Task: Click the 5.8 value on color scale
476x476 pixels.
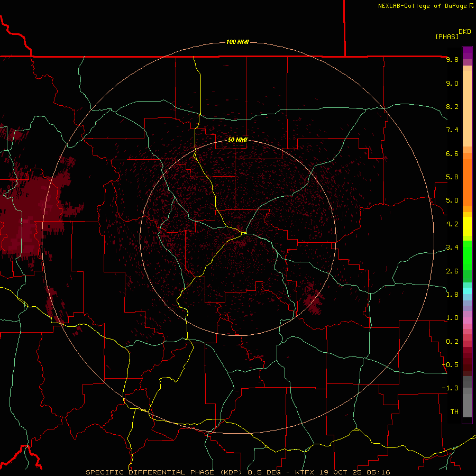Action: pyautogui.click(x=452, y=177)
